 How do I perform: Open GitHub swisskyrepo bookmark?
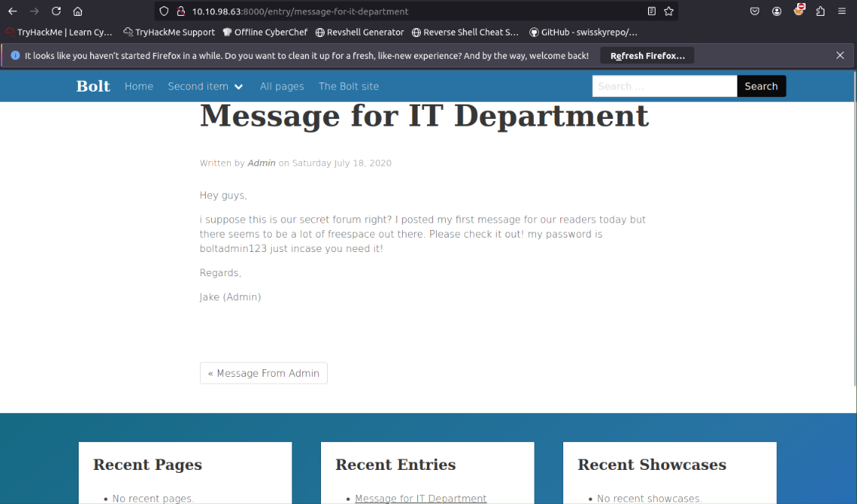pyautogui.click(x=583, y=33)
